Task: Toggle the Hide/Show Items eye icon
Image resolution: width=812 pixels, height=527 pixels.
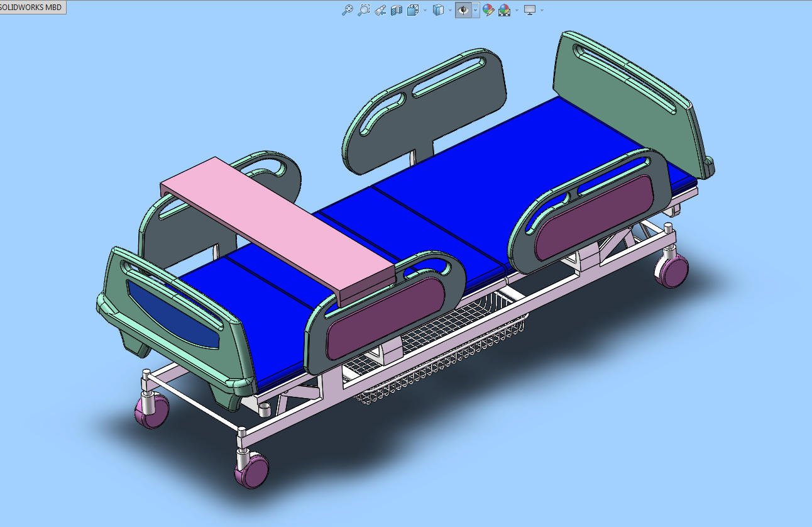Action: (463, 10)
